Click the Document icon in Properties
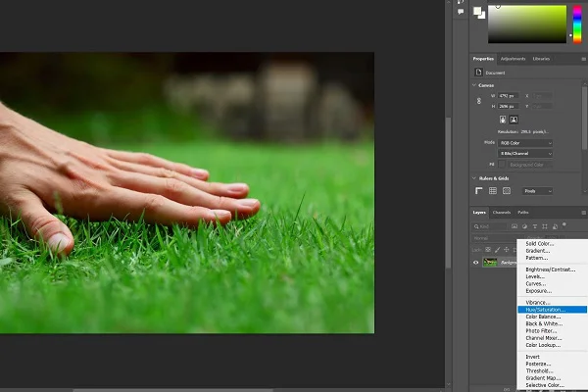588x392 pixels. (478, 72)
